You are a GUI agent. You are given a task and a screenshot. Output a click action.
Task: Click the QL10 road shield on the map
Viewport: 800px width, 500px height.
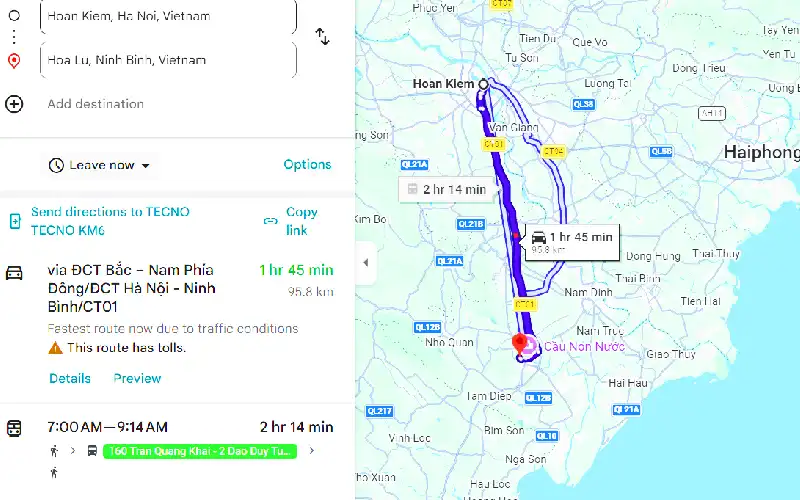tap(547, 436)
